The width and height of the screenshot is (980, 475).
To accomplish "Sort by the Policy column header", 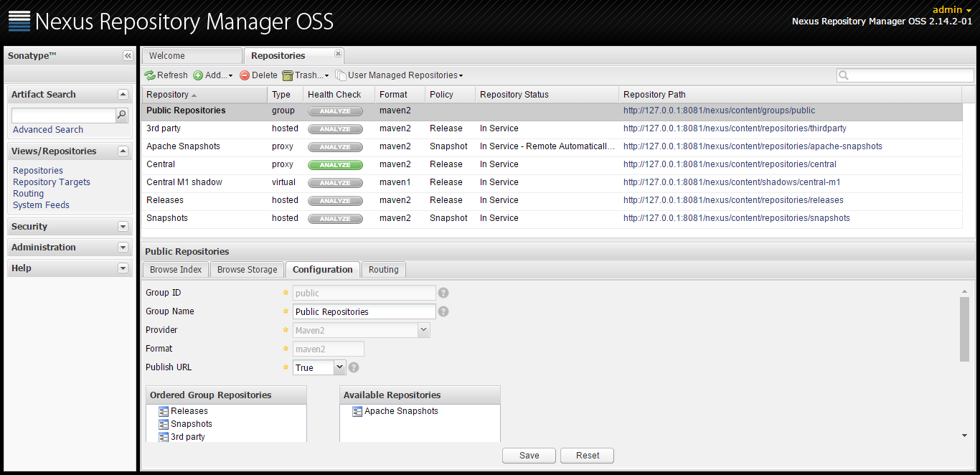I will (450, 95).
